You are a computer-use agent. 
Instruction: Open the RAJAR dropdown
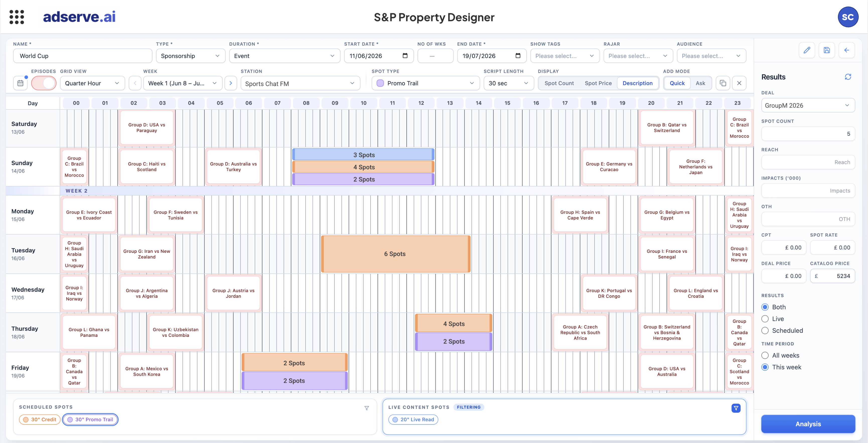pyautogui.click(x=638, y=56)
